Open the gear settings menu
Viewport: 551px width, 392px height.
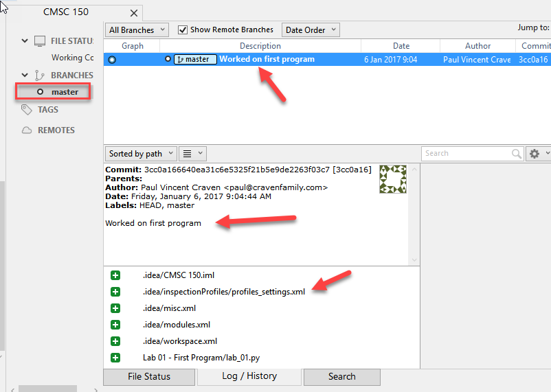538,154
